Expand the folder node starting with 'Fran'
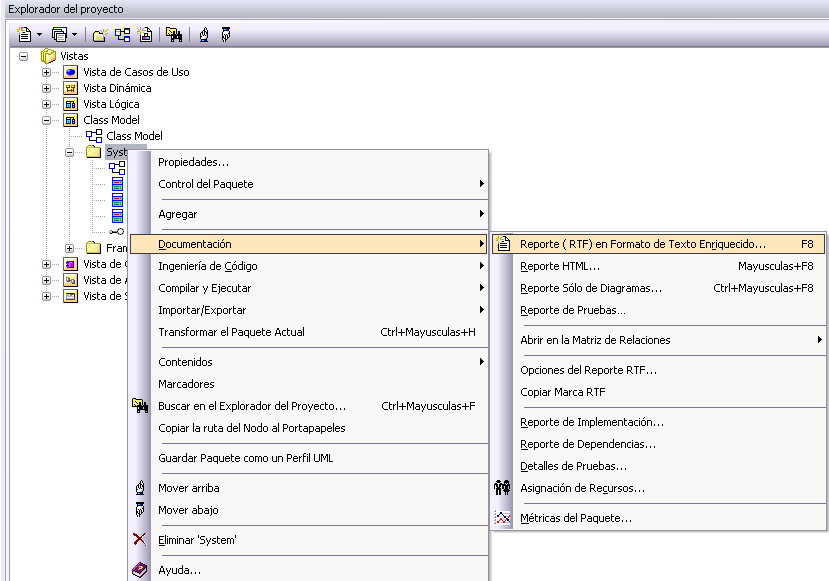 point(69,248)
